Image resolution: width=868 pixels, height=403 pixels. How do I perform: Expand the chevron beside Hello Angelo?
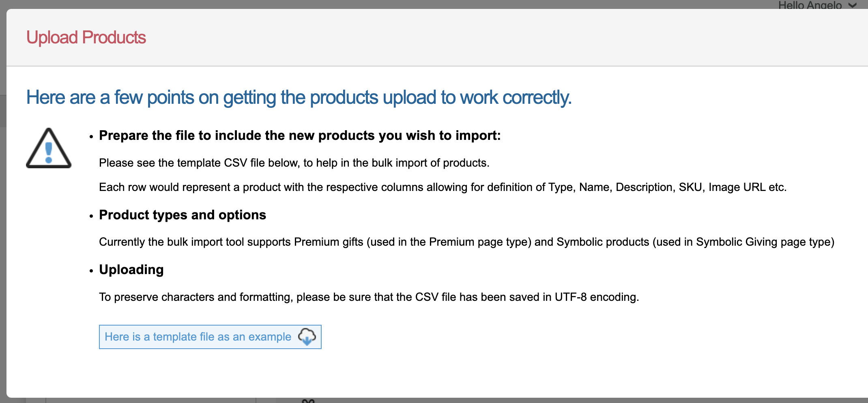pos(853,5)
